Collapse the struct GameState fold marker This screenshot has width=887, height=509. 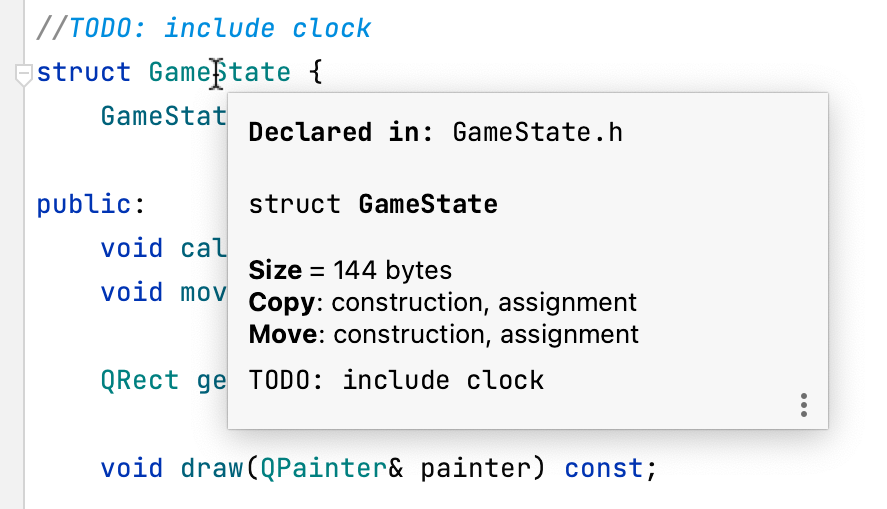(22, 74)
